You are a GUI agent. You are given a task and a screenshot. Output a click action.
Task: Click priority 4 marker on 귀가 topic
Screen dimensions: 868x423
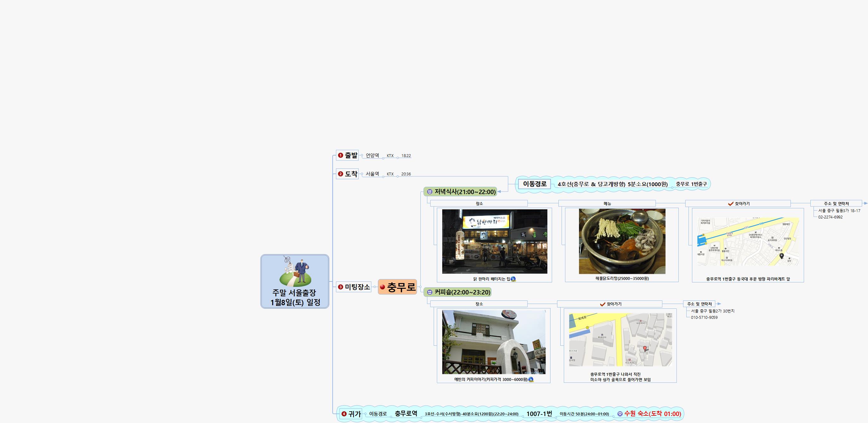tap(344, 414)
